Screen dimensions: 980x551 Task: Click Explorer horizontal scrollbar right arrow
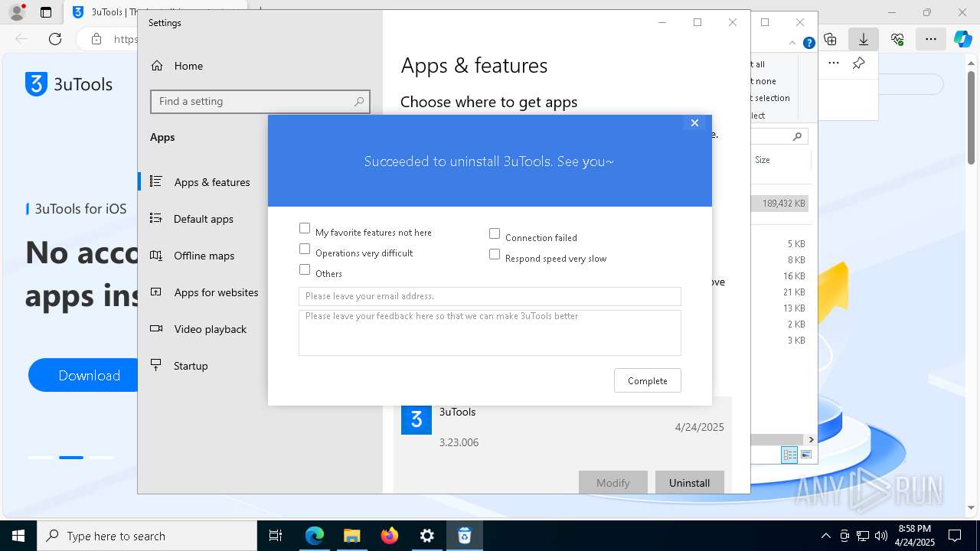(811, 440)
